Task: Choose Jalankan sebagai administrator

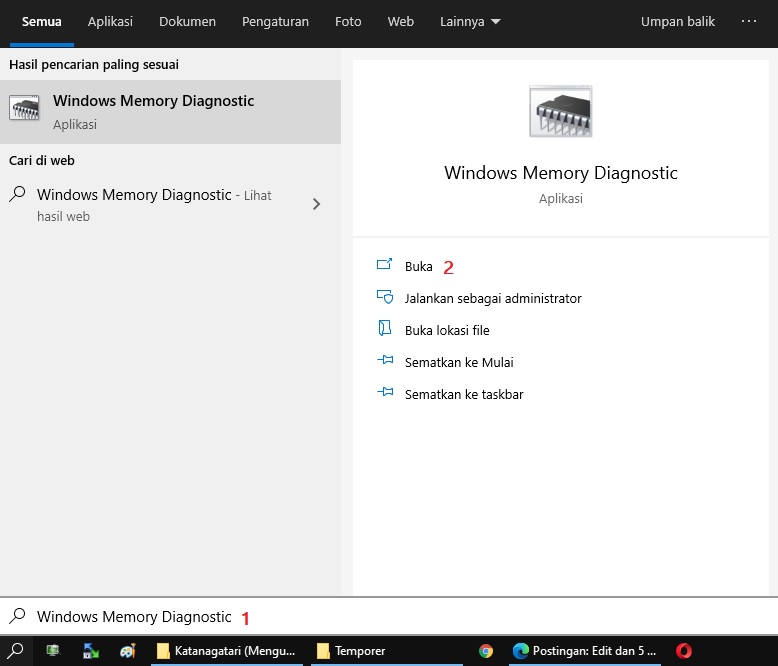Action: point(493,298)
